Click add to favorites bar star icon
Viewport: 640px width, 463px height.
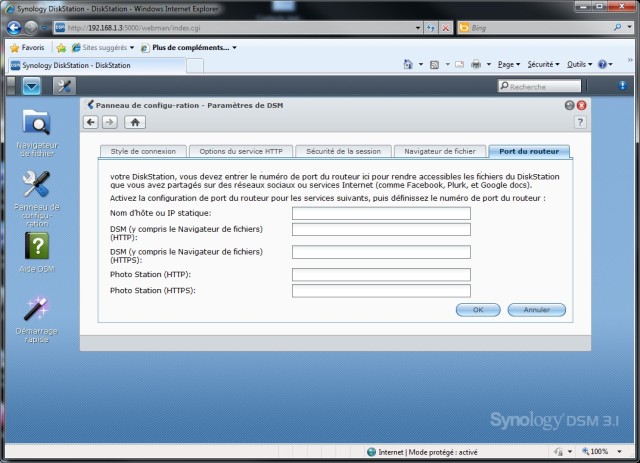[x=61, y=48]
